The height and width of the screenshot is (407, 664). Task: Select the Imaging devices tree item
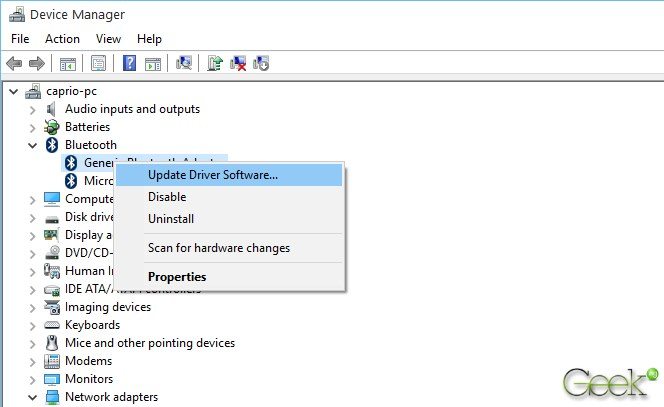click(108, 307)
